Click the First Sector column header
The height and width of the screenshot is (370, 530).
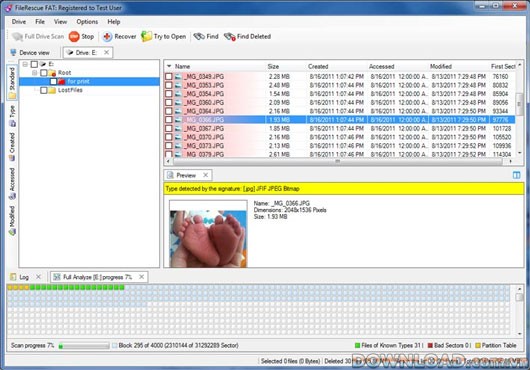point(503,67)
